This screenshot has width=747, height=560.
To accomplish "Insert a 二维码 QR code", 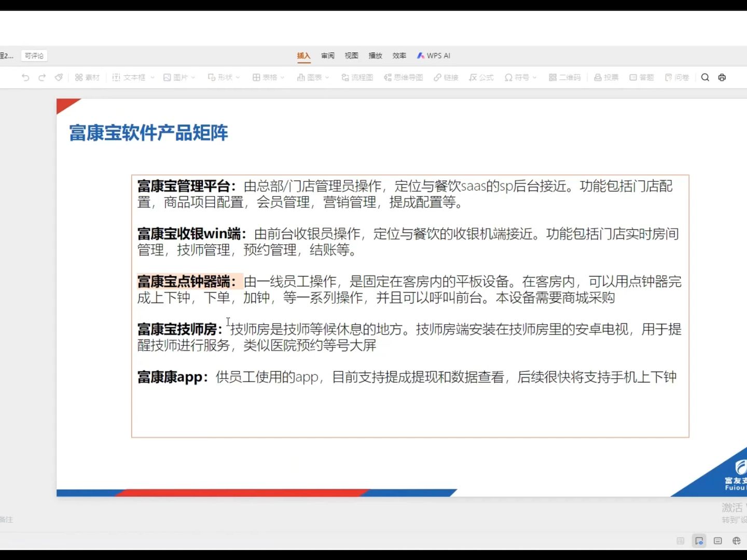I will click(x=565, y=77).
